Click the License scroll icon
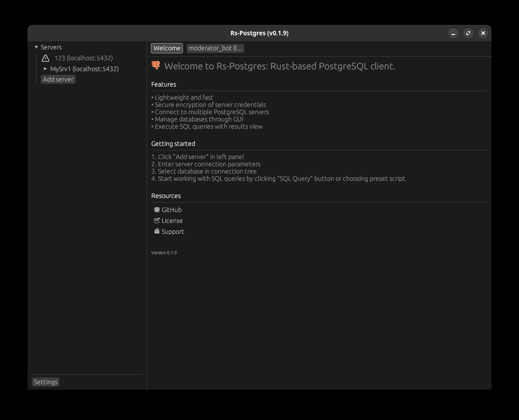 point(157,221)
